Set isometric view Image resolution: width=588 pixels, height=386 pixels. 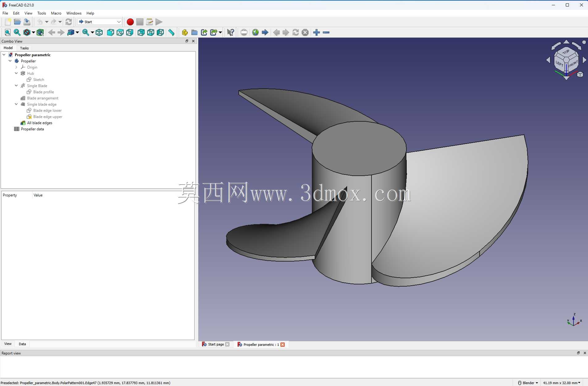click(x=99, y=32)
